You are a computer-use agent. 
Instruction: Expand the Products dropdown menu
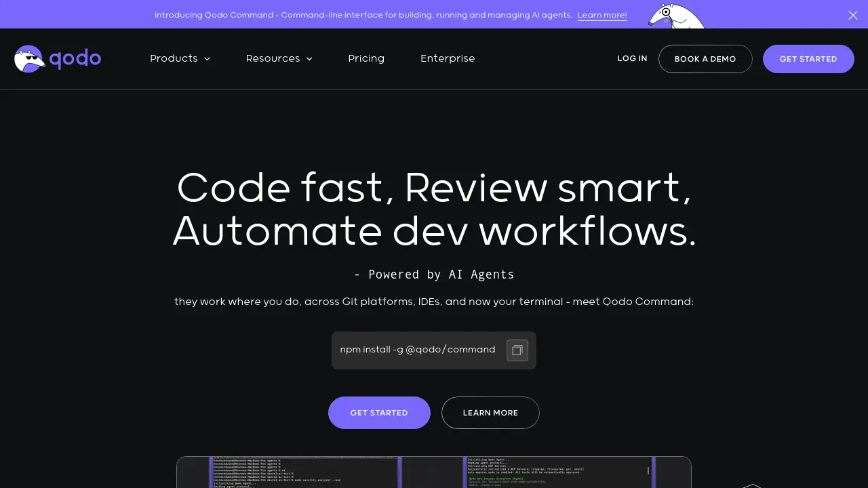coord(180,58)
